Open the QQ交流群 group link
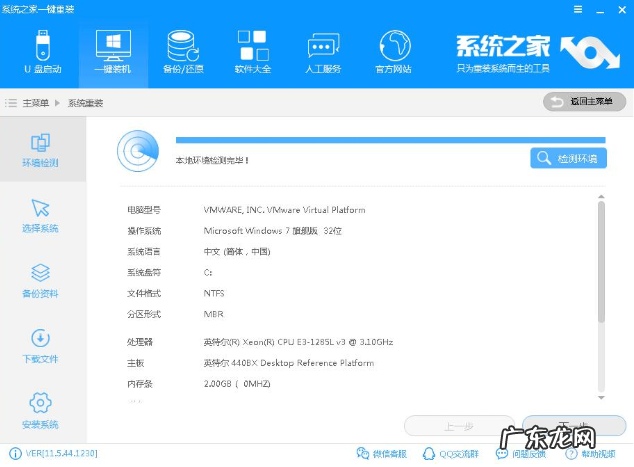The width and height of the screenshot is (634, 467). point(450,454)
